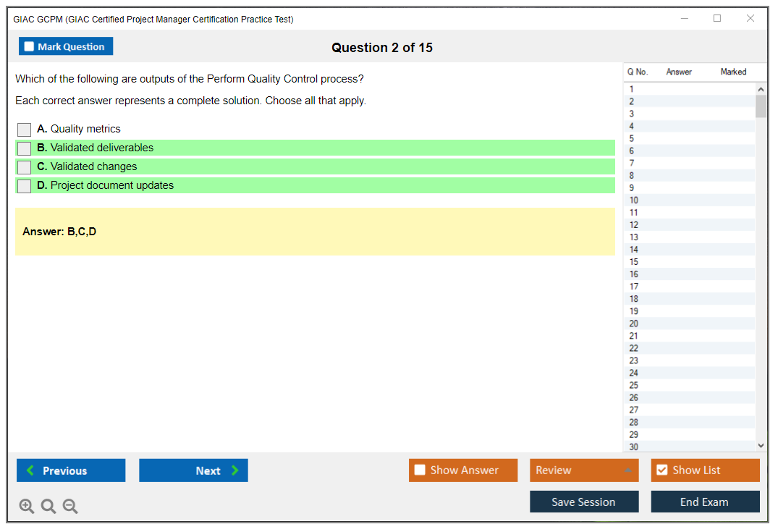Check option C, Validated changes

[x=24, y=167]
